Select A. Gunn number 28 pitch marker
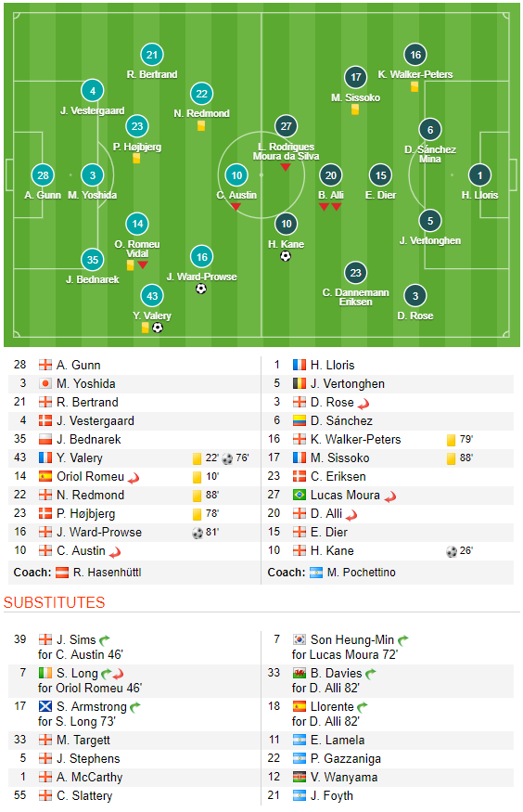 (x=43, y=175)
